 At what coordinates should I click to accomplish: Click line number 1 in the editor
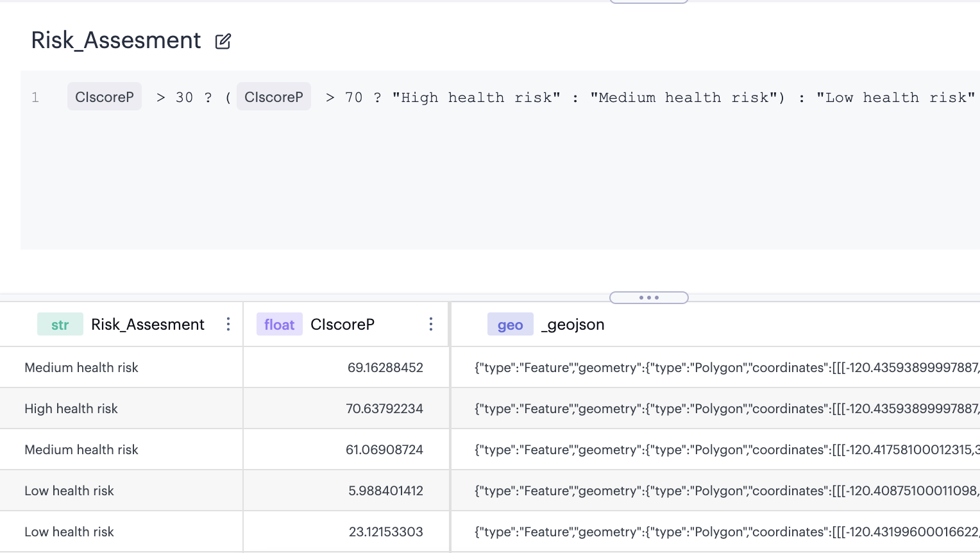[x=35, y=98]
